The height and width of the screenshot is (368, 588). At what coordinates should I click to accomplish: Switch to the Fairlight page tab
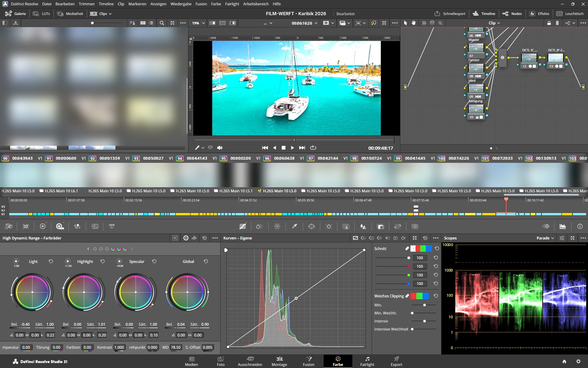[367, 361]
